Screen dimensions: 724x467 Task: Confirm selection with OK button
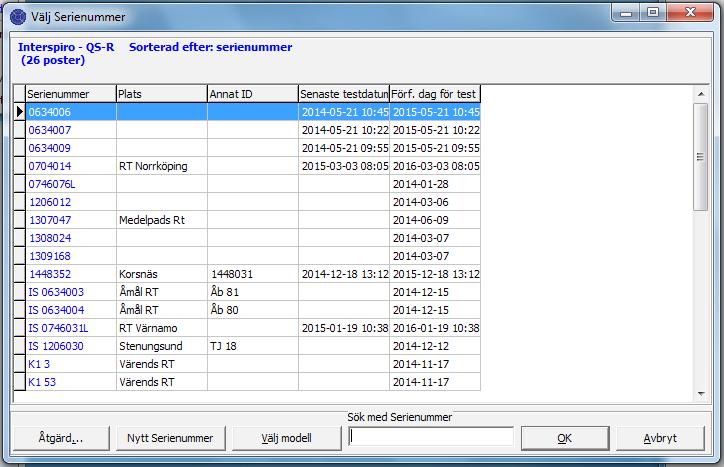565,438
